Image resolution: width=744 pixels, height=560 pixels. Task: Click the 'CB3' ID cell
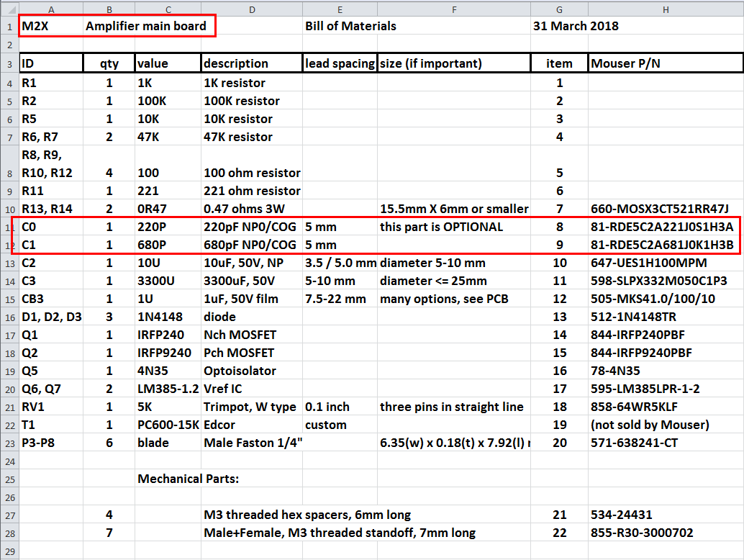[51, 299]
